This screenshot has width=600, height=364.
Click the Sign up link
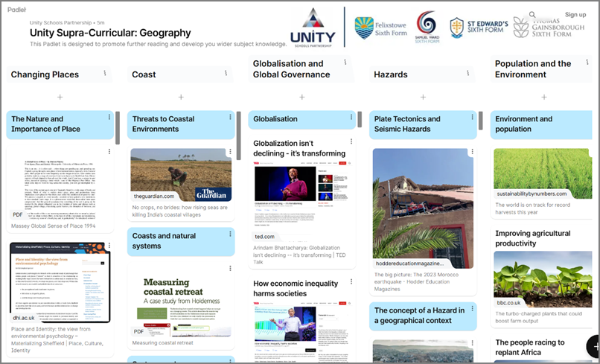coord(575,15)
